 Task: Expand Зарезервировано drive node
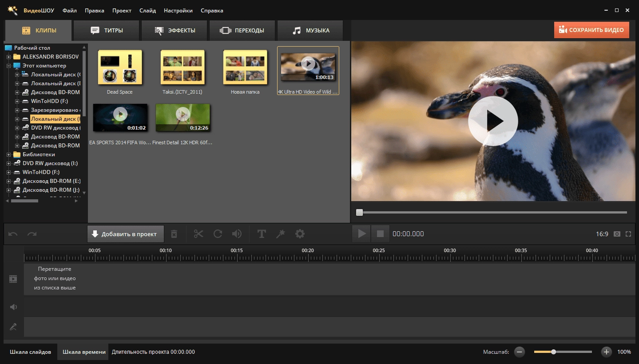(17, 110)
